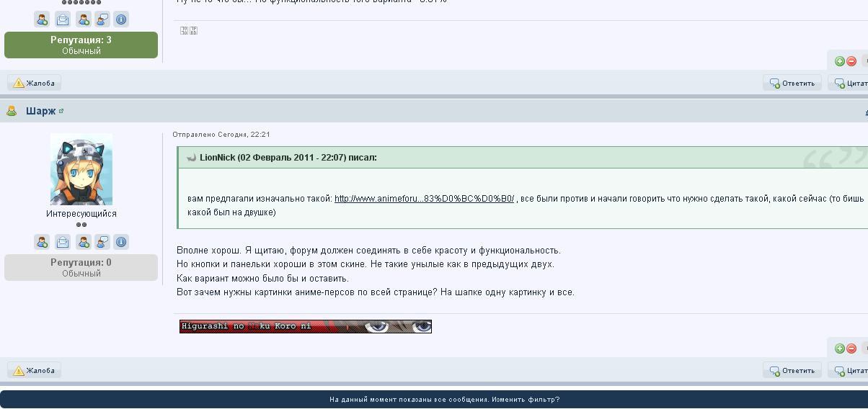Screen dimensions: 868x409
Task: Click speech-bubble user icon in Шарж's panel
Action: (x=102, y=242)
